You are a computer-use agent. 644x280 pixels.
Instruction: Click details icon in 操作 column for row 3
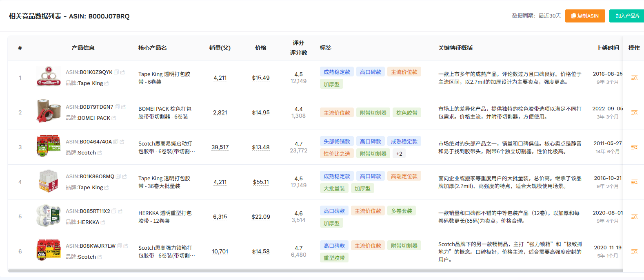point(634,147)
